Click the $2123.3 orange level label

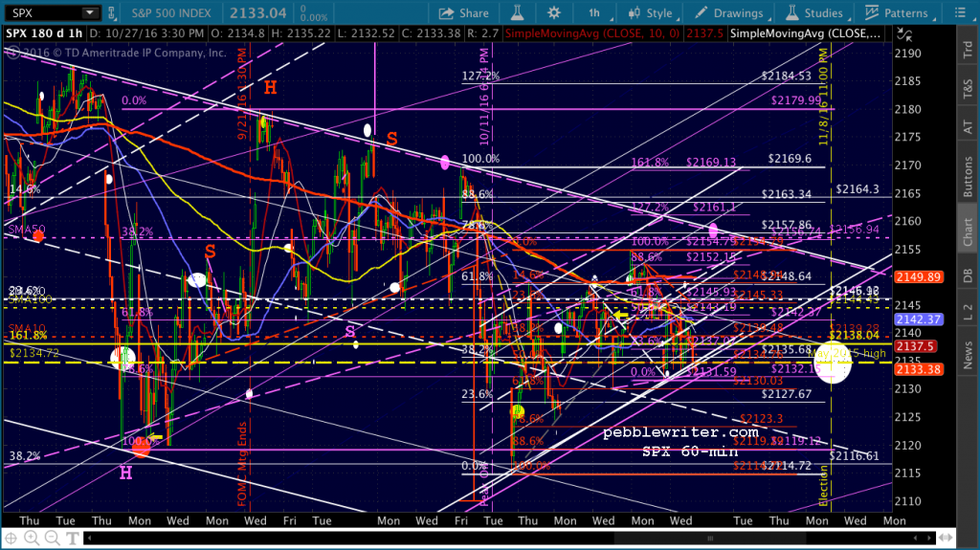(761, 419)
